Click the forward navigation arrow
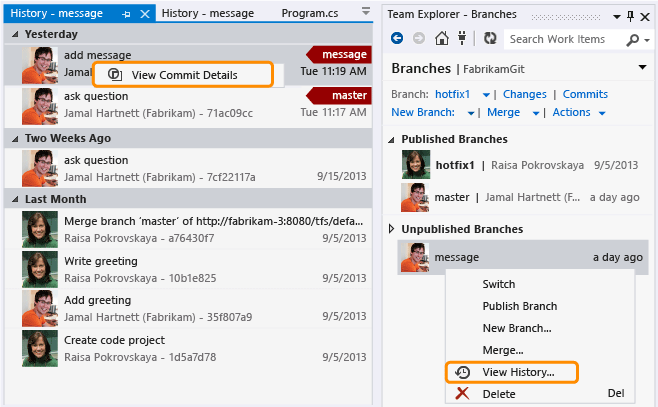 point(418,39)
